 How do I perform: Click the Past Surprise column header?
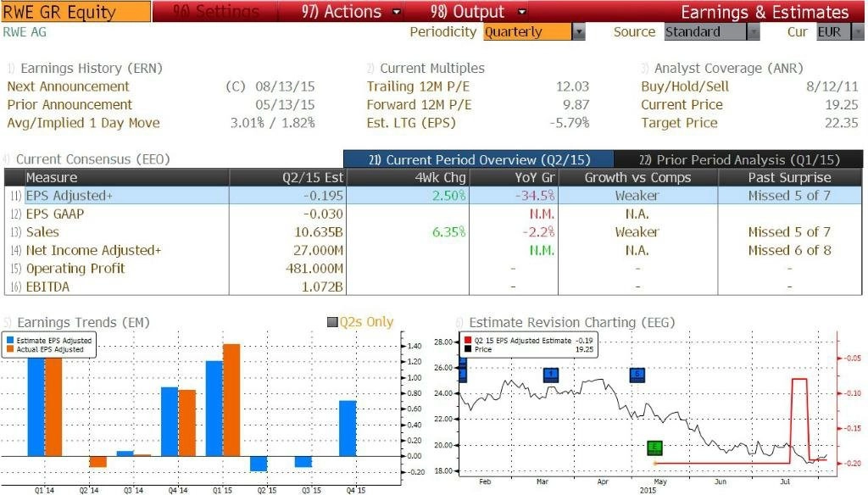[x=789, y=178]
